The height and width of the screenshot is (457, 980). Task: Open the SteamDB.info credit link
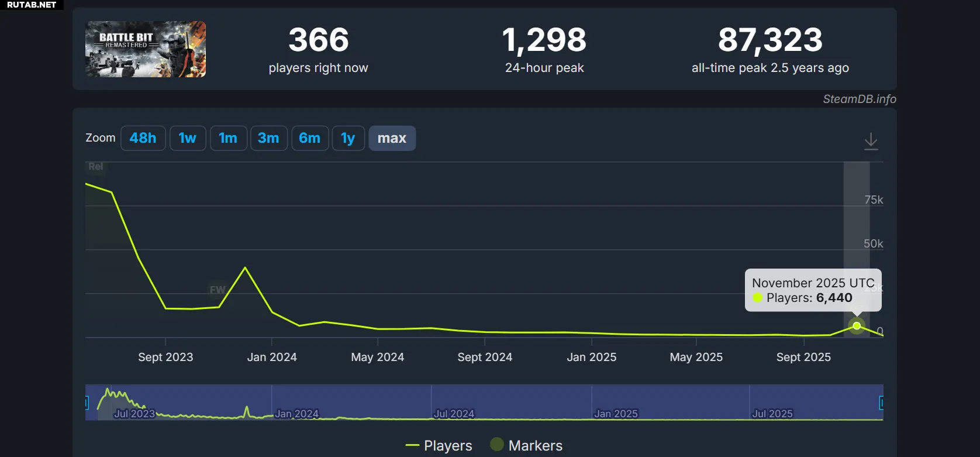click(x=859, y=99)
